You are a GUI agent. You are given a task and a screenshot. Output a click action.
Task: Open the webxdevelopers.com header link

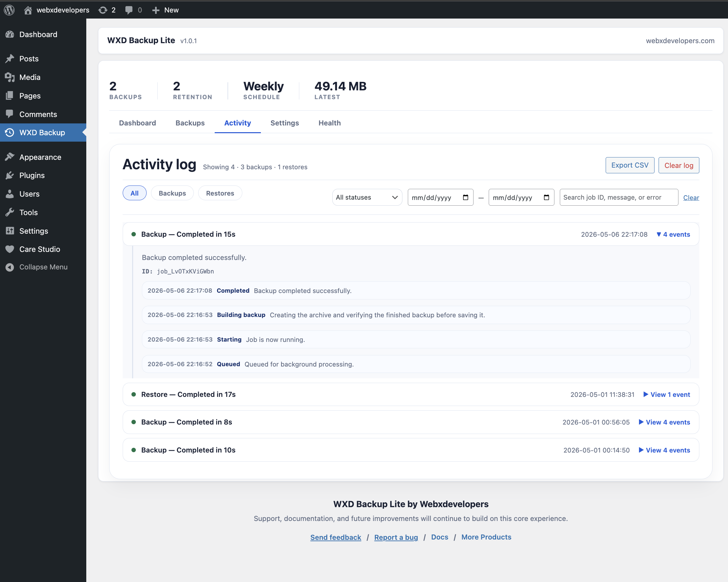coord(680,40)
